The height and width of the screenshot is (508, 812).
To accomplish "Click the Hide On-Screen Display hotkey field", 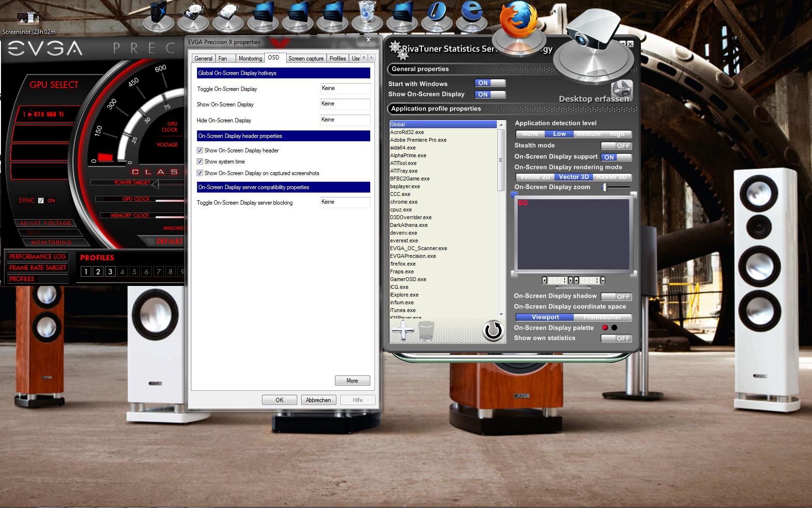I will point(345,120).
